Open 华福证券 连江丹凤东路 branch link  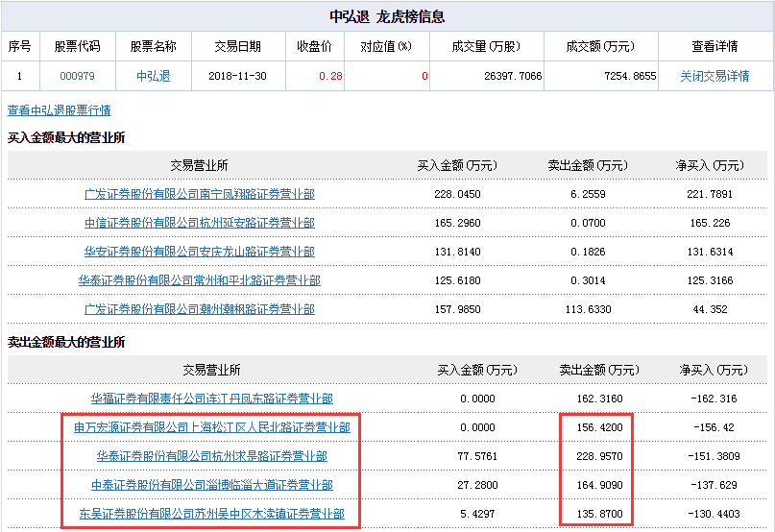[211, 399]
